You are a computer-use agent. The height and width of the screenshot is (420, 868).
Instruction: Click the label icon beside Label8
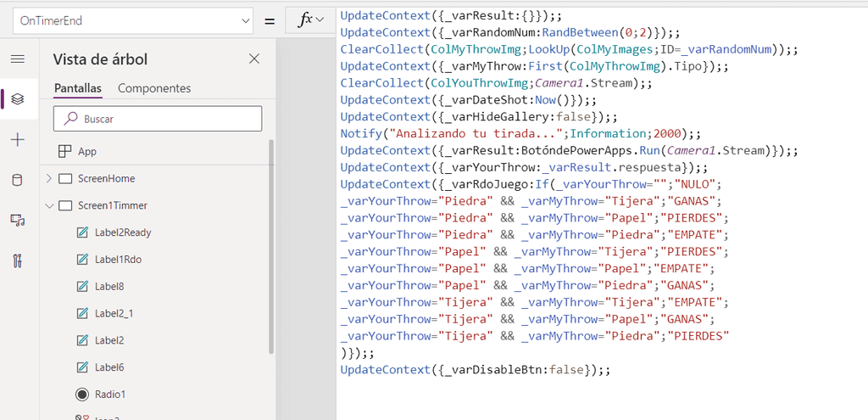point(82,287)
